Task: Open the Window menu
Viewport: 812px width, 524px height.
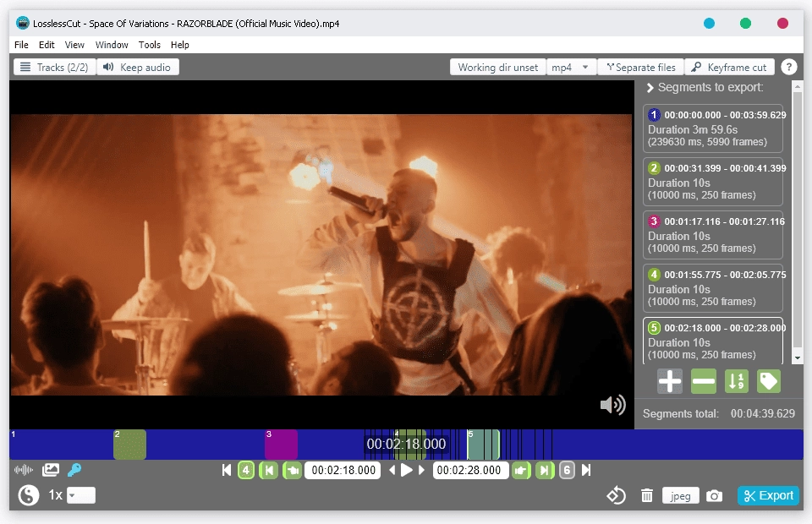Action: click(112, 45)
